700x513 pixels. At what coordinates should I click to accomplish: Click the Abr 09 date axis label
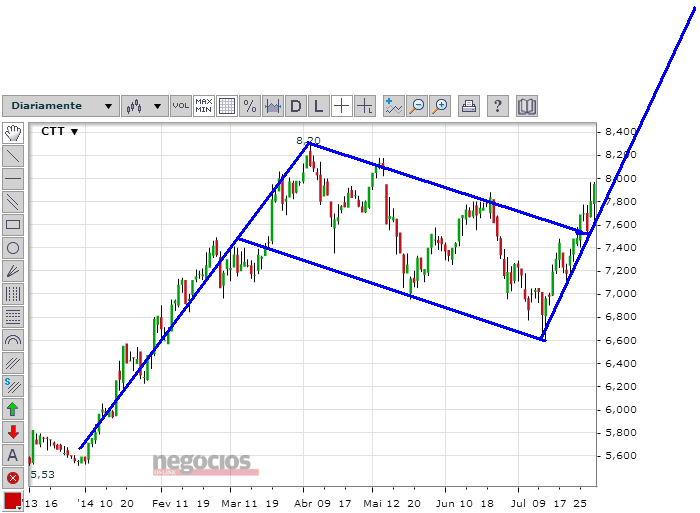pyautogui.click(x=312, y=504)
